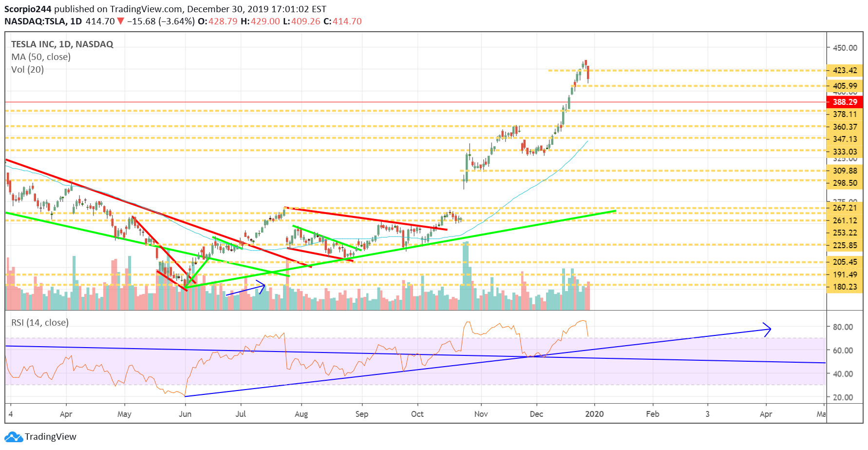Screen dimensions: 868x450
Task: Click the TradingView brand text link
Action: click(51, 437)
